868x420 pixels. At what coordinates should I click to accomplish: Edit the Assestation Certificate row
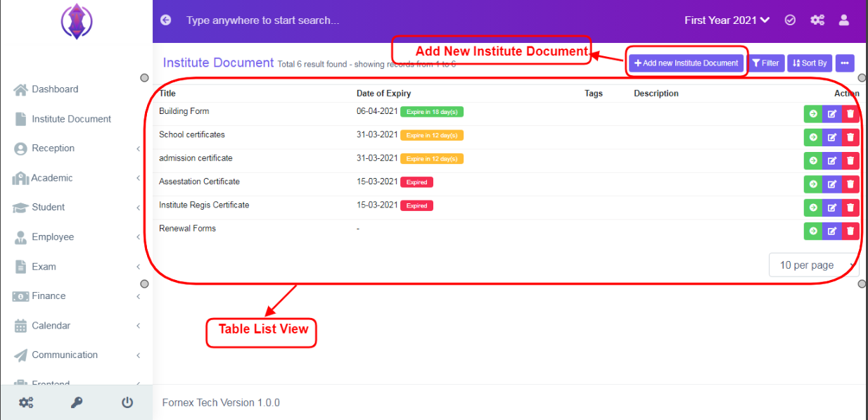(x=832, y=184)
